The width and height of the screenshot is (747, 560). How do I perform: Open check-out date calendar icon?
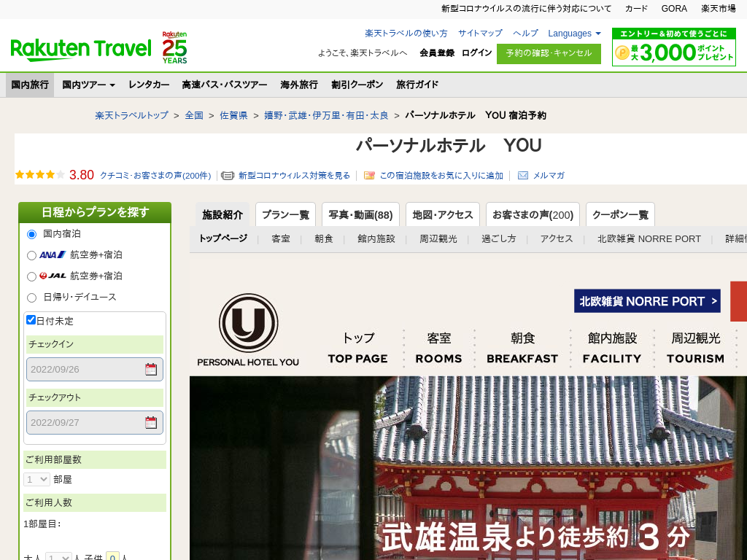[151, 422]
